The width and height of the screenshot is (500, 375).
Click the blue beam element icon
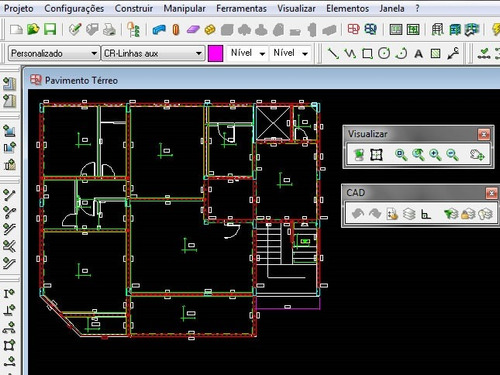point(159,30)
